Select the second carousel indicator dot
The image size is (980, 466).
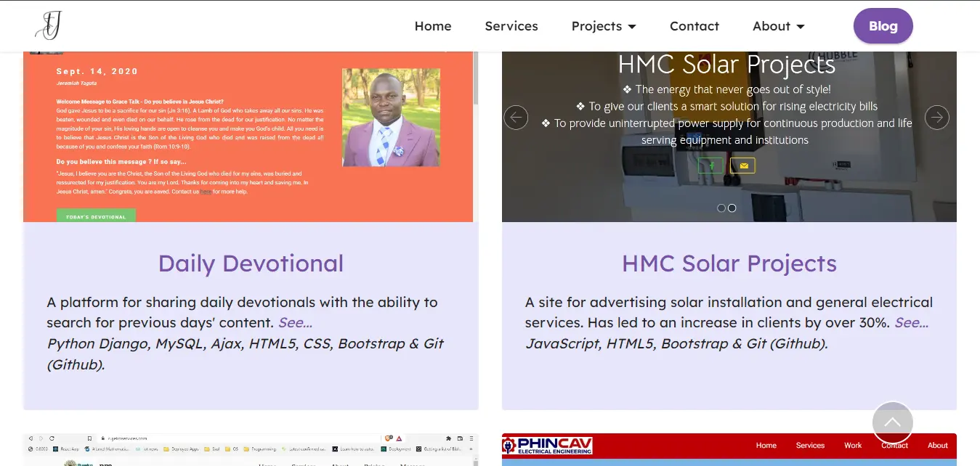732,208
